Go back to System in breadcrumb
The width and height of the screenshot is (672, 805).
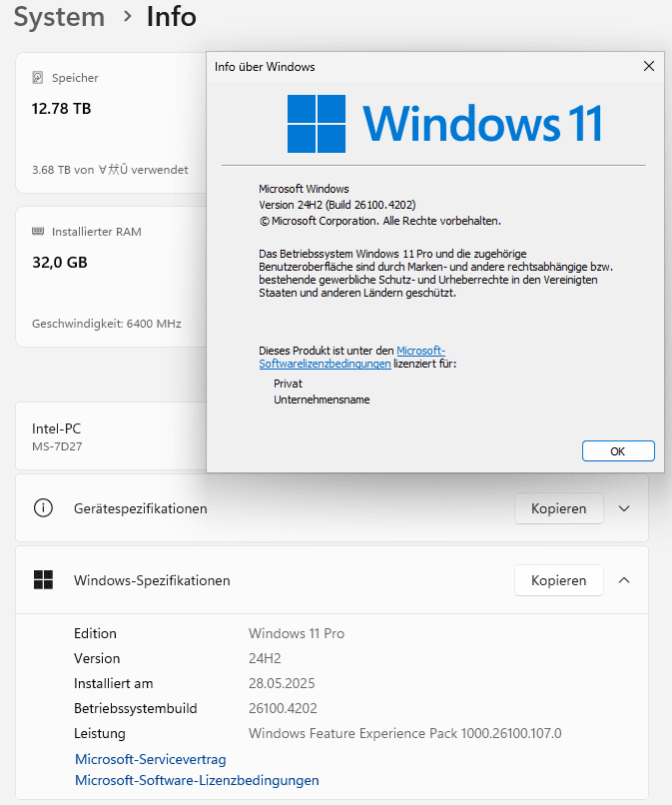point(59,17)
